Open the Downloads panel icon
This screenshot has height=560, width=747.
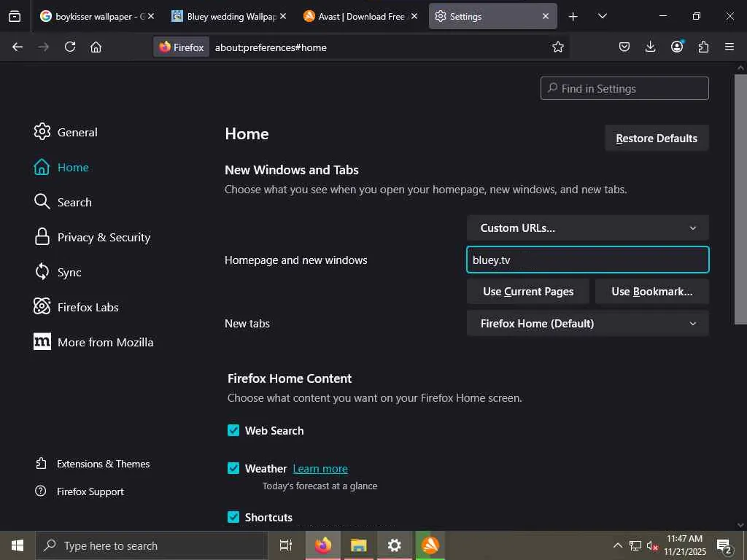650,47
